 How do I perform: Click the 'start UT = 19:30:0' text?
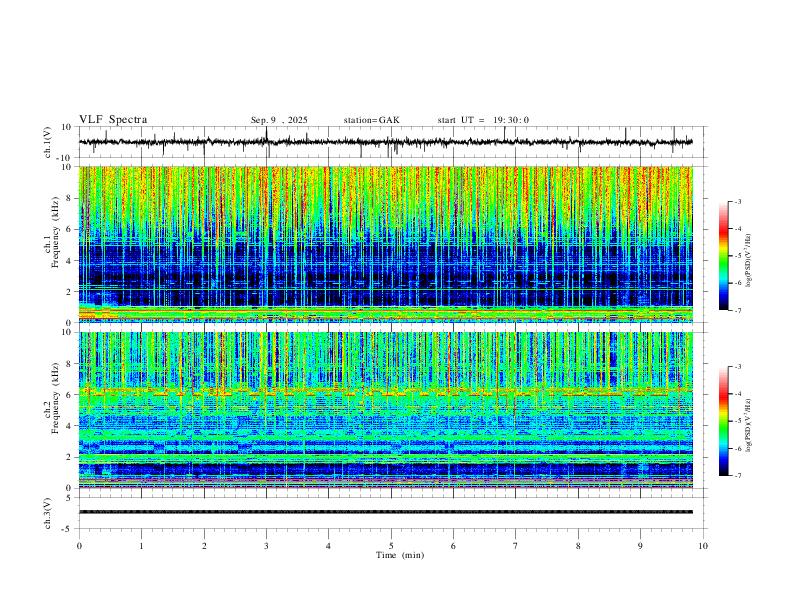click(x=483, y=120)
